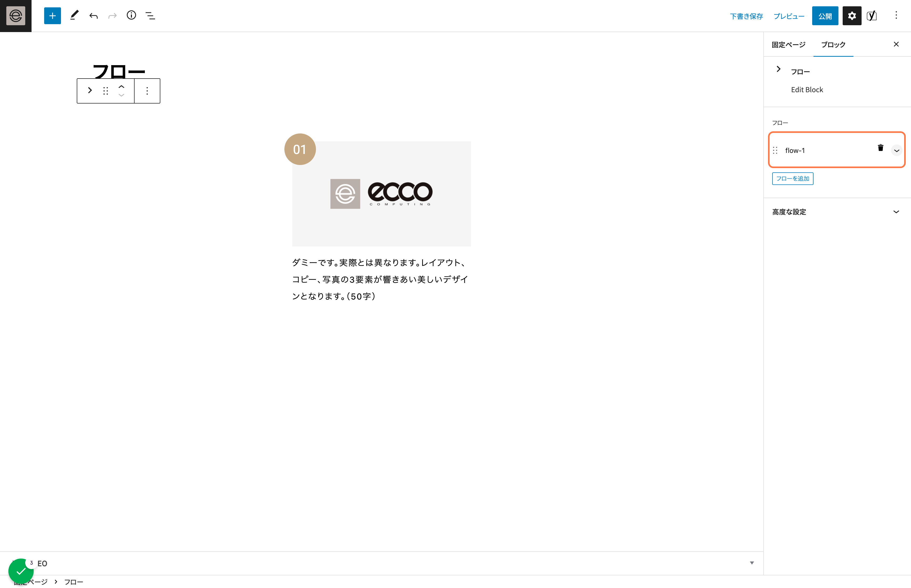Screen dimensions: 911x588
Task: Open the editor options kebab menu
Action: click(x=896, y=15)
